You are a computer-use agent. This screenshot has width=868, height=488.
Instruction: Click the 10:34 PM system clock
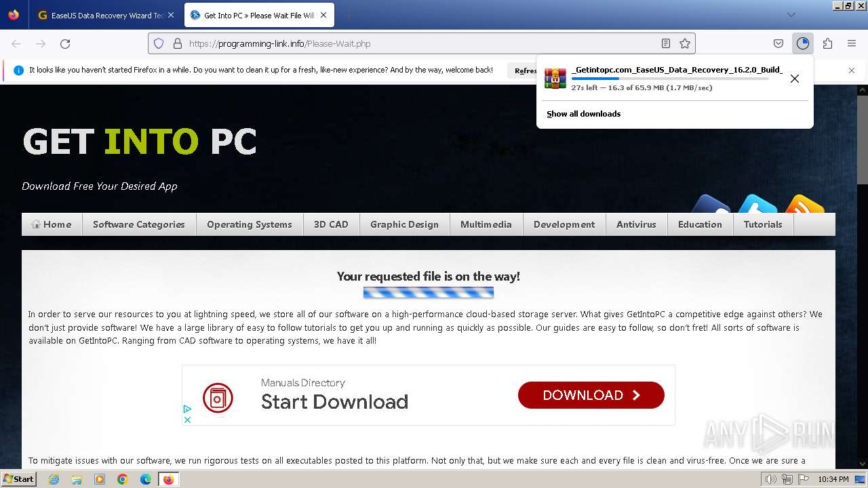(x=833, y=479)
